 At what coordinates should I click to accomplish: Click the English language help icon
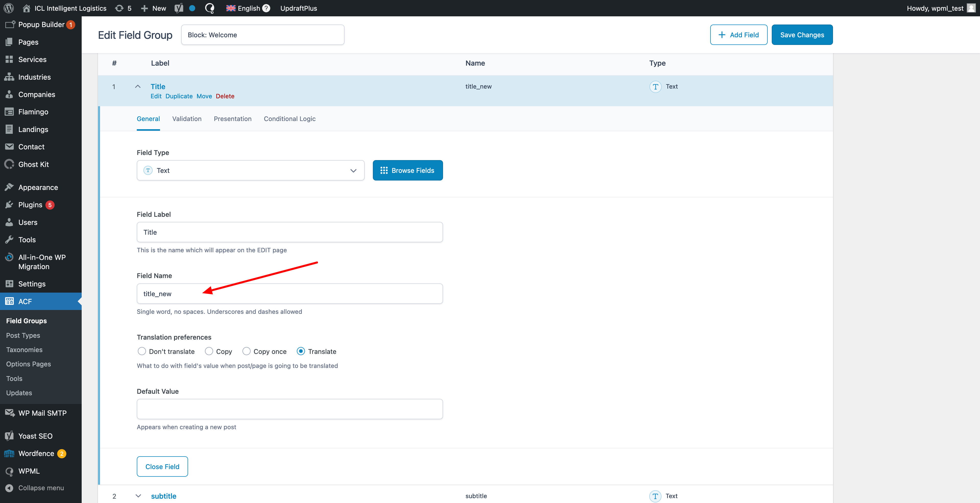click(x=266, y=8)
